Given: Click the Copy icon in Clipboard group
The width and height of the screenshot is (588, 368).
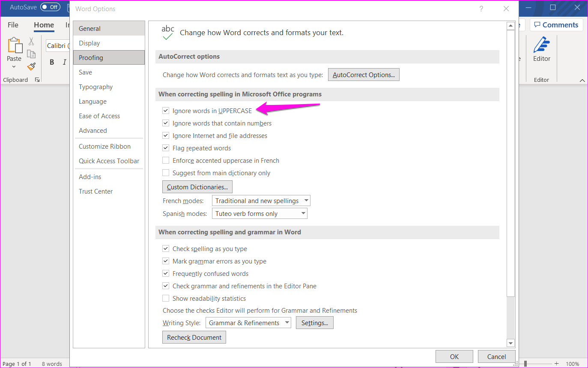Looking at the screenshot, I should [x=31, y=54].
